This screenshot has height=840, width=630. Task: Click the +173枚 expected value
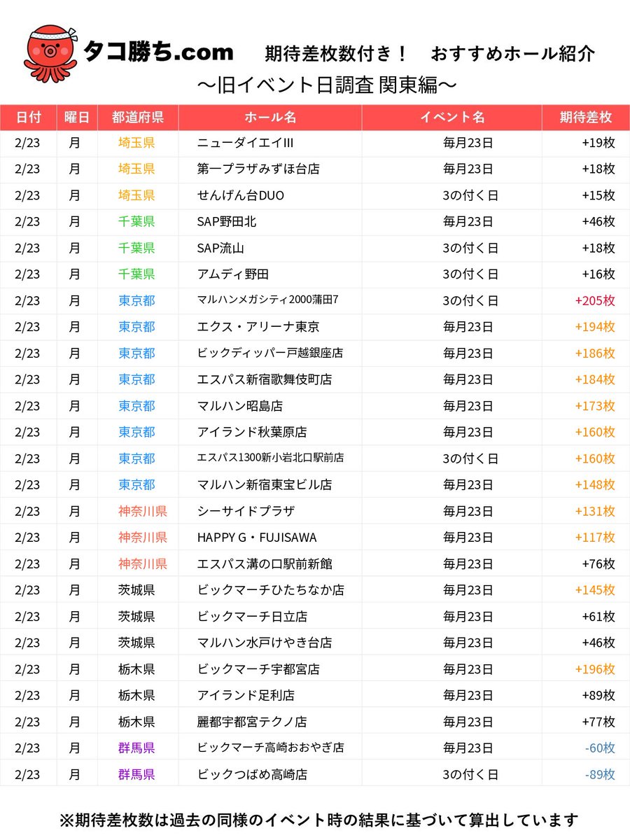click(595, 406)
